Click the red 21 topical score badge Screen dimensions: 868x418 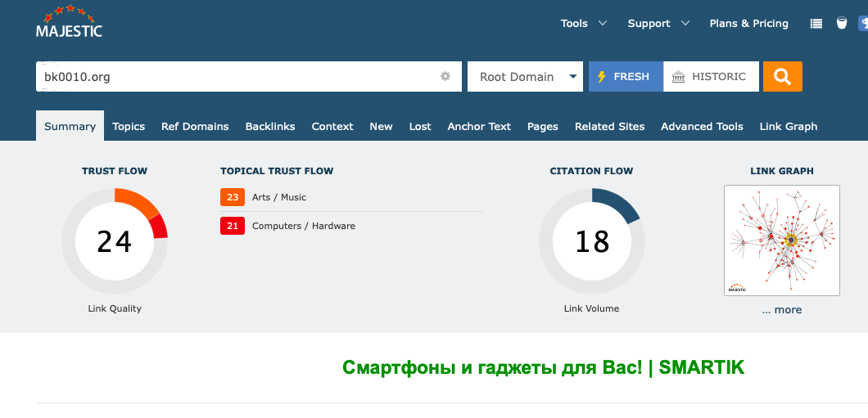pos(233,226)
